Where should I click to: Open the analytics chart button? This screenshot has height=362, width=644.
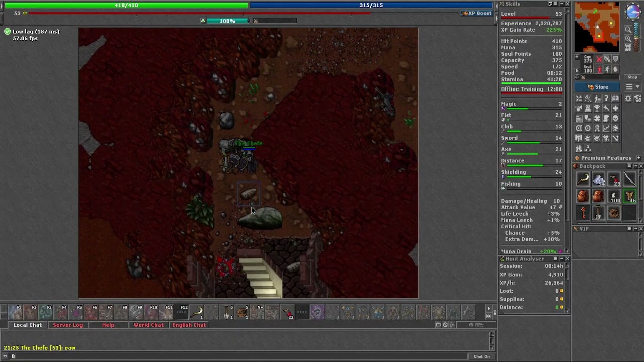point(606,128)
